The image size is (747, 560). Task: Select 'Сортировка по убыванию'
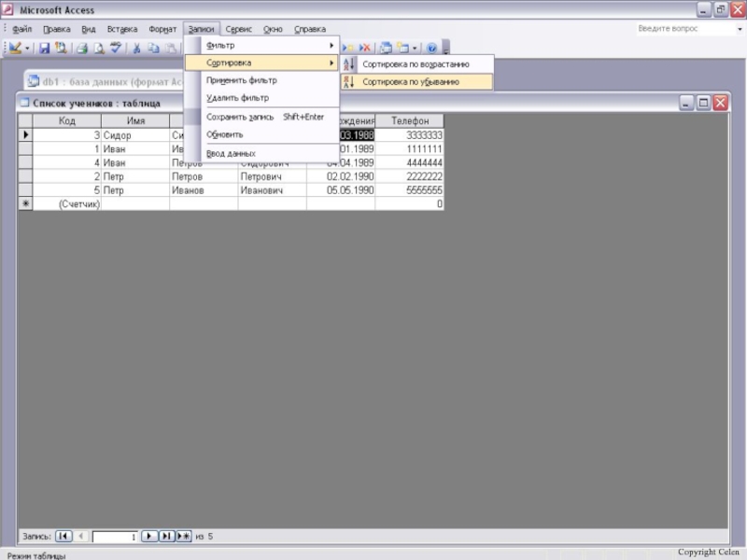tap(411, 82)
